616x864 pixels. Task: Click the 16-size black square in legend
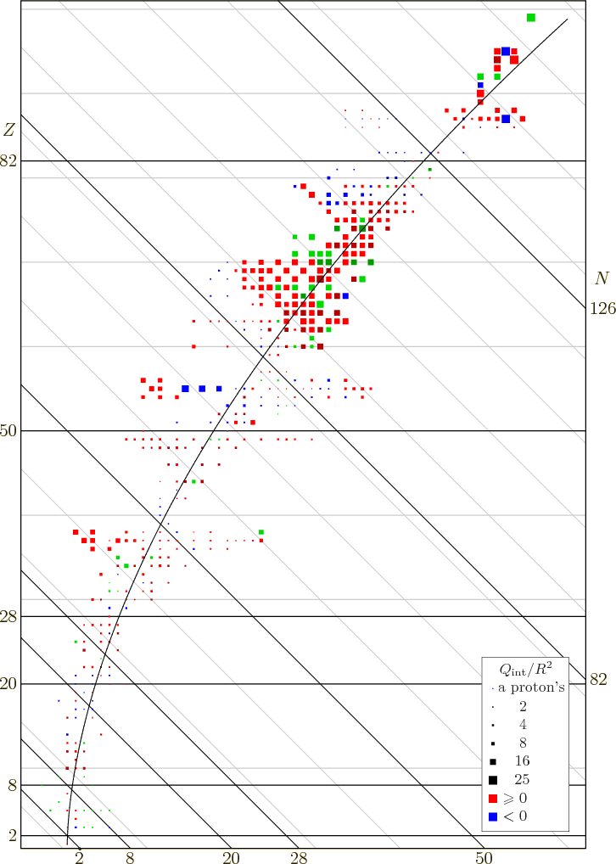pyautogui.click(x=493, y=760)
